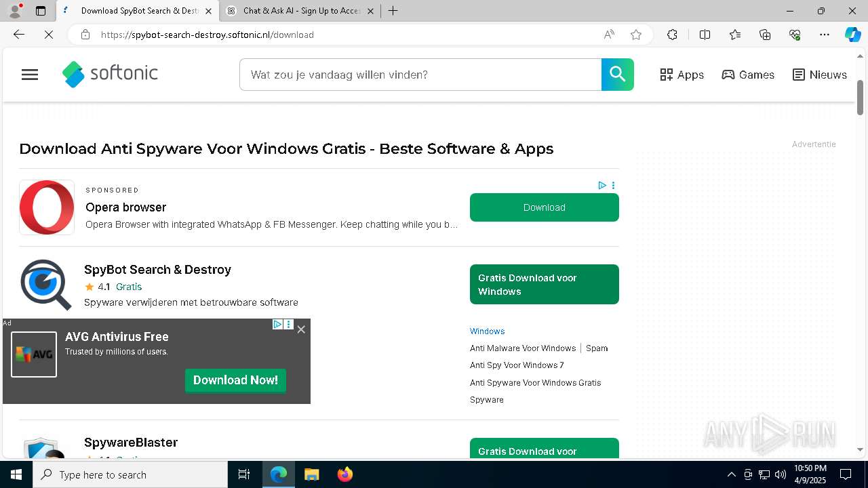This screenshot has height=488, width=868.
Task: Open the Opera browser sponsored title
Action: 125,207
